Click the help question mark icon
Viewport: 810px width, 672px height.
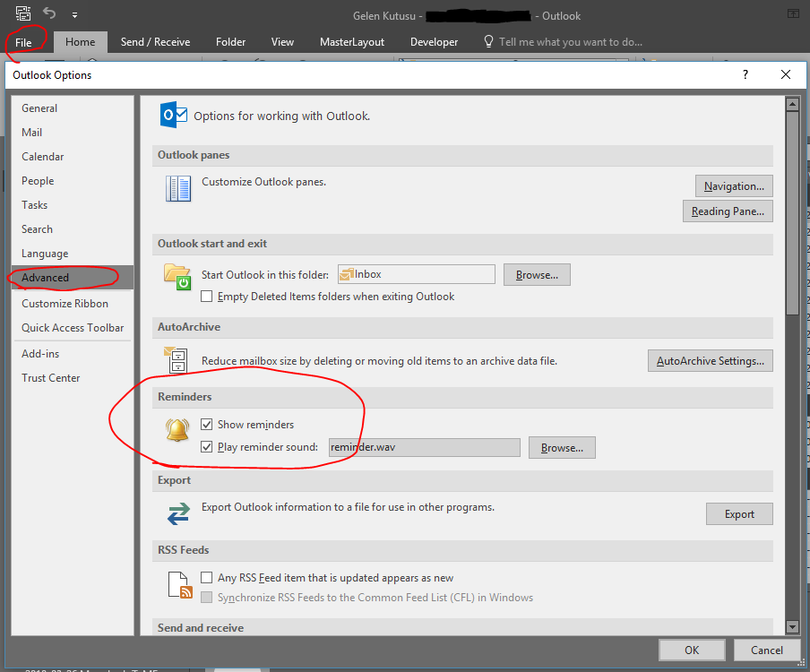tap(745, 75)
